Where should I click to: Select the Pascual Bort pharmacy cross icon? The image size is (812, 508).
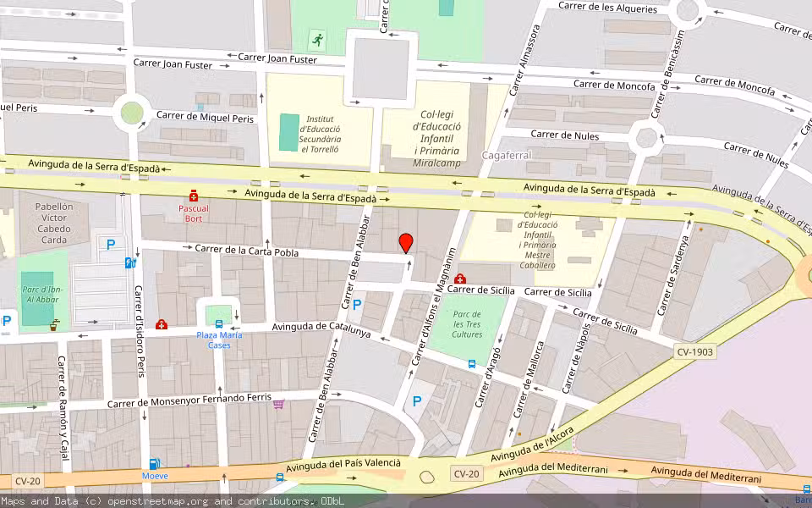coord(193,196)
